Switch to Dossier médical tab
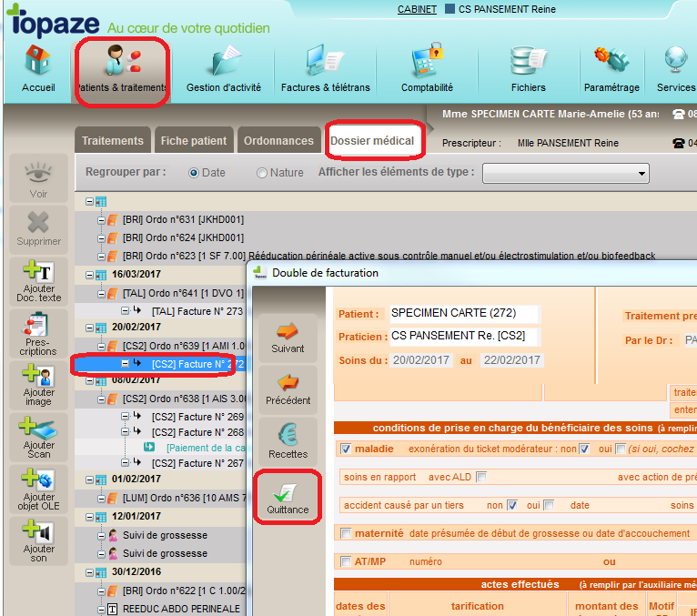This screenshot has height=616, width=697. pyautogui.click(x=372, y=140)
